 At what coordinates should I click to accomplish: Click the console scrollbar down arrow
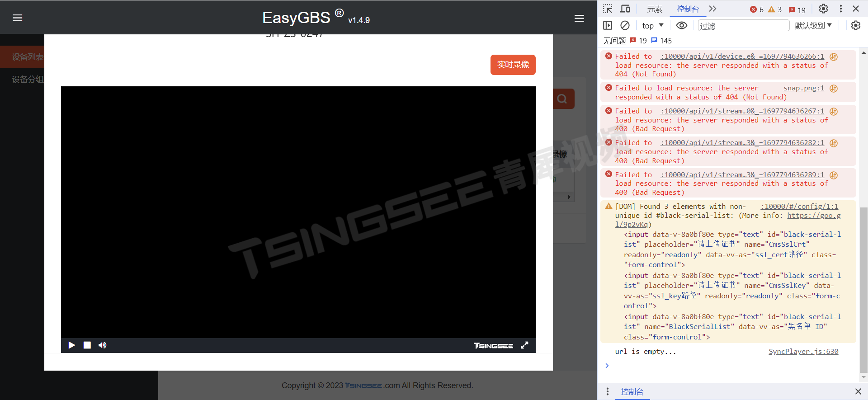tap(863, 377)
